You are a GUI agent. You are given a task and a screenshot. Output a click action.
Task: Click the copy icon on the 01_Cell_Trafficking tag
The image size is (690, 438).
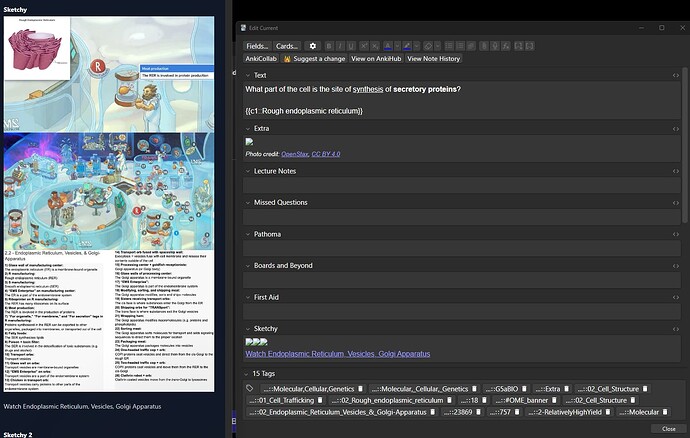point(320,400)
